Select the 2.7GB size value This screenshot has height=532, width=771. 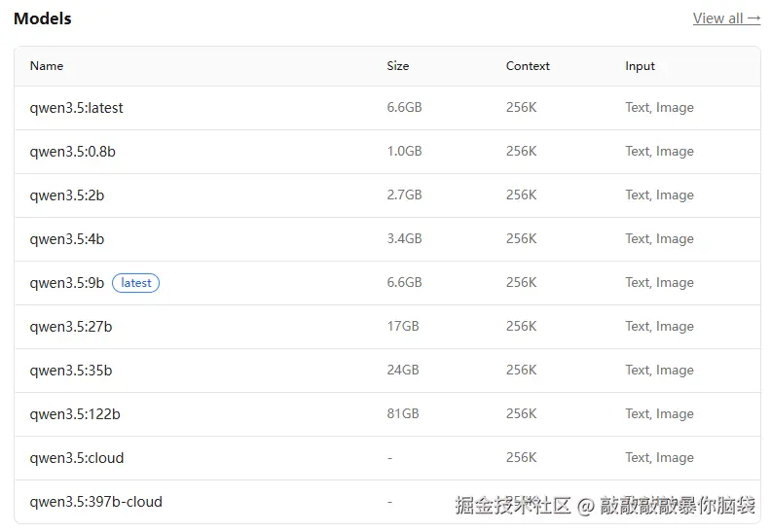[404, 195]
